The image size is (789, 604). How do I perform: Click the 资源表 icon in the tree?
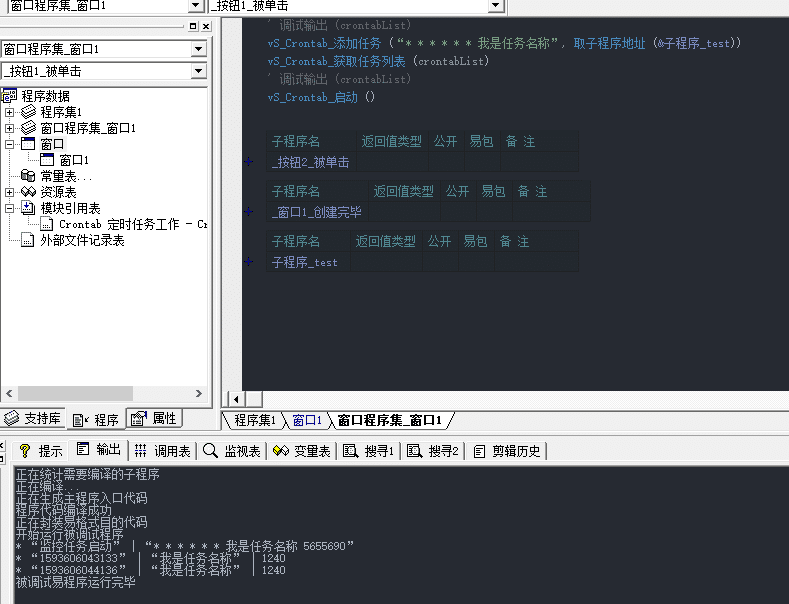coord(28,192)
